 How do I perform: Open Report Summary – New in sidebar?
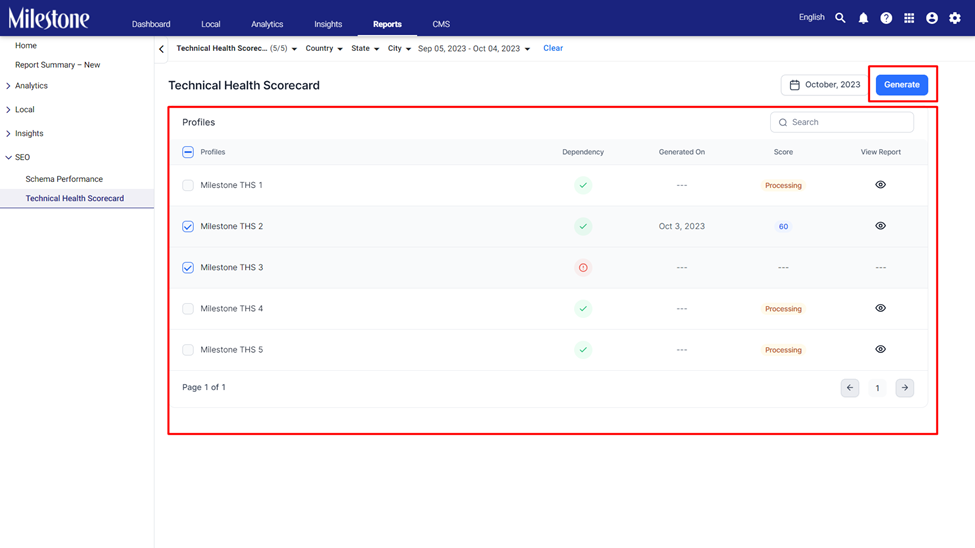coord(58,65)
